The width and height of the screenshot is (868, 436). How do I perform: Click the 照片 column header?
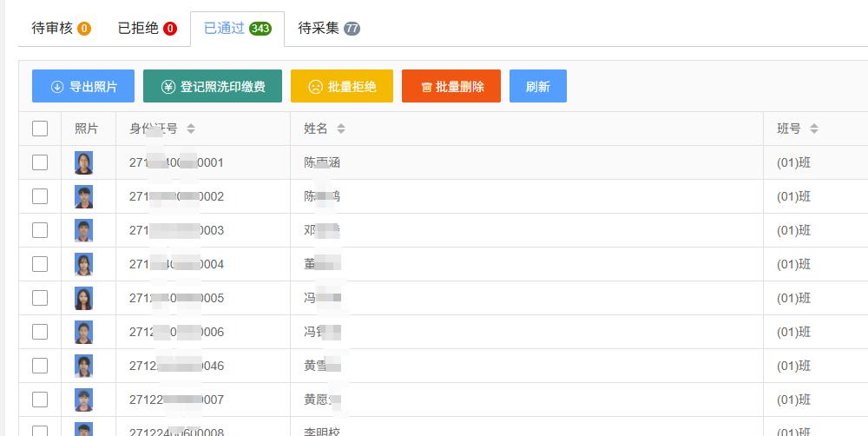pyautogui.click(x=87, y=129)
